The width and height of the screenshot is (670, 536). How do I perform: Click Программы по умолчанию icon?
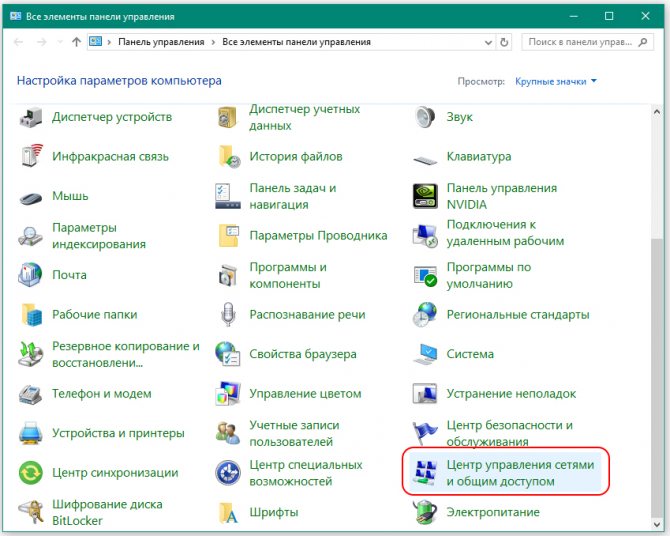pyautogui.click(x=425, y=275)
